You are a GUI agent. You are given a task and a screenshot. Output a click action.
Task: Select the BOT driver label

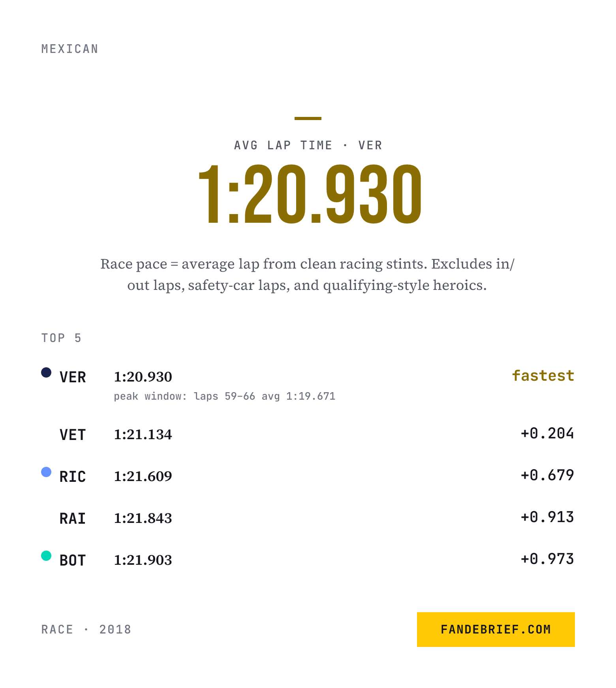point(73,560)
